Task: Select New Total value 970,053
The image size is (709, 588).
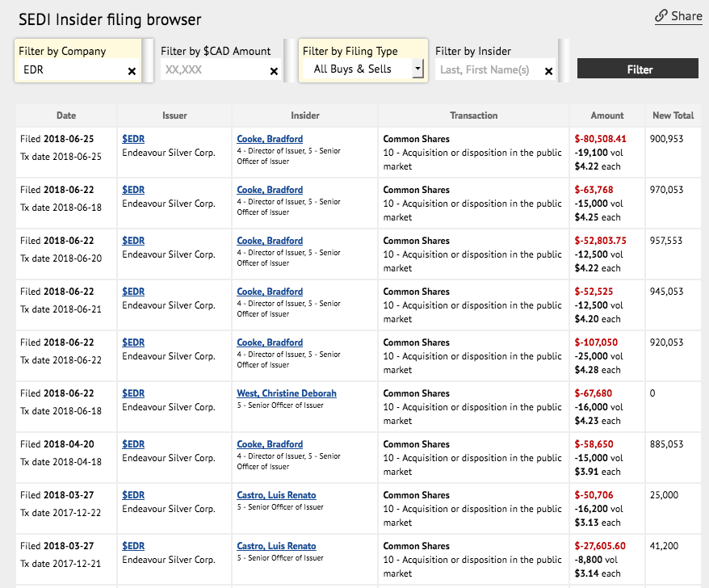Action: 666,190
